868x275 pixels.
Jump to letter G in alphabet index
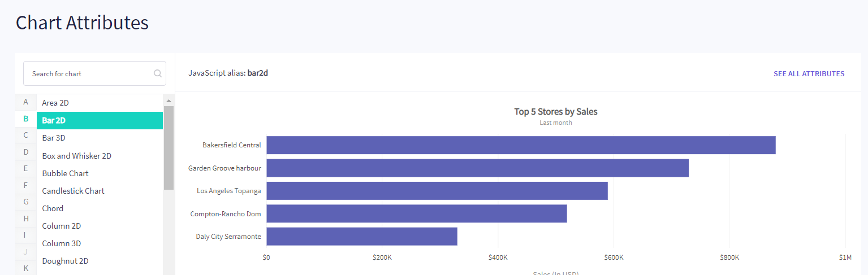(26, 202)
